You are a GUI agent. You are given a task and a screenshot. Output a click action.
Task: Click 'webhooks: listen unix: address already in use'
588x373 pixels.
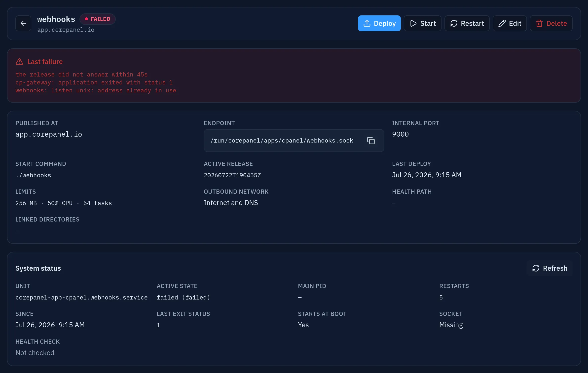(96, 90)
